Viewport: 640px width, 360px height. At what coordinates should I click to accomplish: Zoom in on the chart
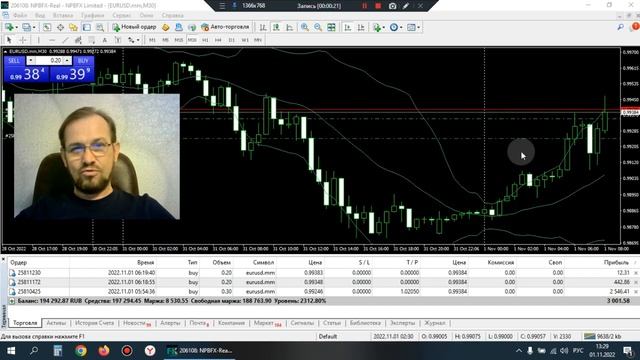click(304, 27)
